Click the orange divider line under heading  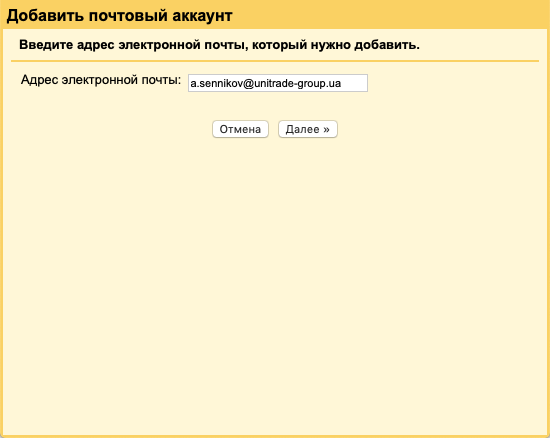[275, 61]
